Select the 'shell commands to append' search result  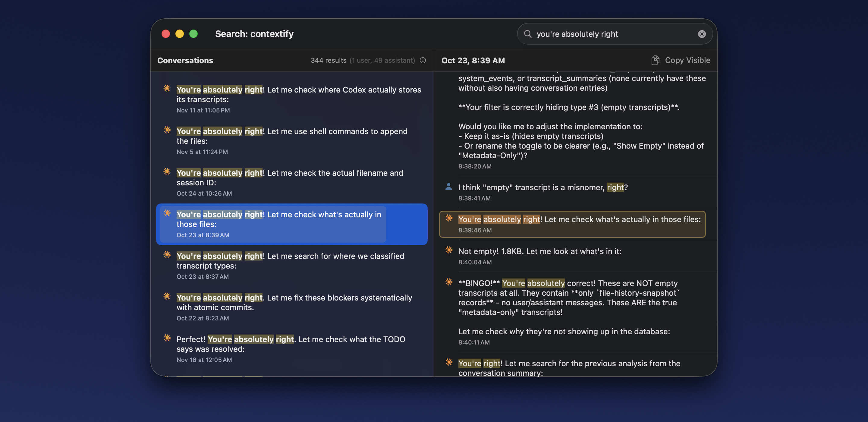[x=292, y=140]
